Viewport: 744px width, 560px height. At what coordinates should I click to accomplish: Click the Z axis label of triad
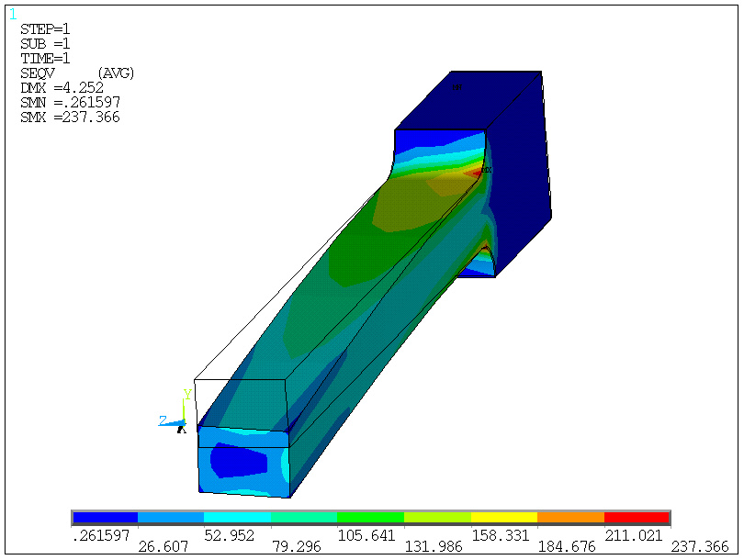[x=163, y=420]
